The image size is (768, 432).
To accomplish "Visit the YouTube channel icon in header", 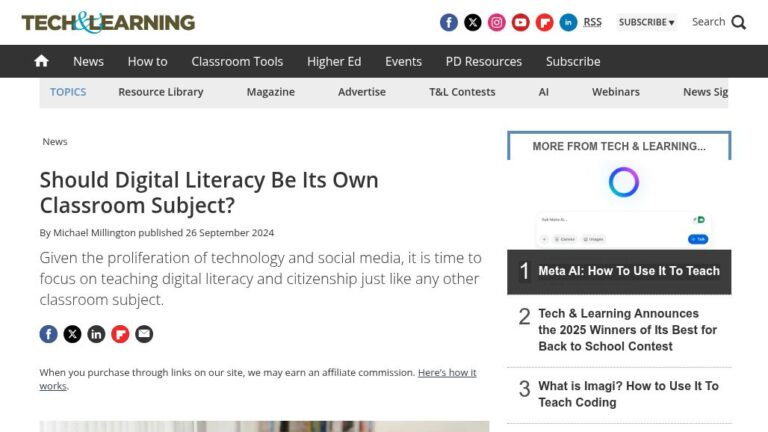I will (x=521, y=22).
